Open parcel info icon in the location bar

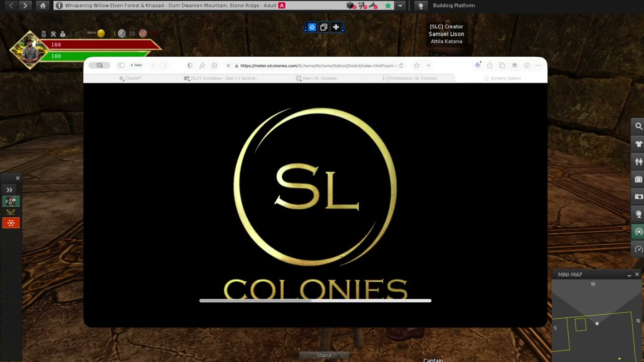(x=59, y=6)
